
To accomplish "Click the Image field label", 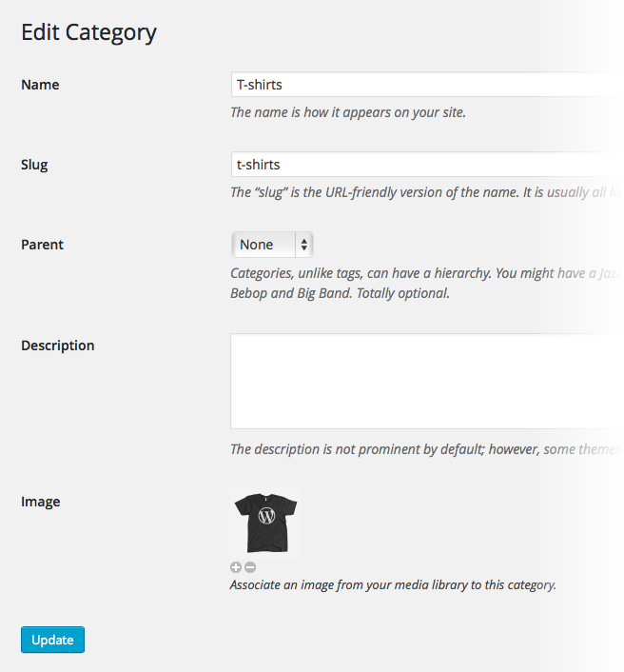I will [40, 502].
